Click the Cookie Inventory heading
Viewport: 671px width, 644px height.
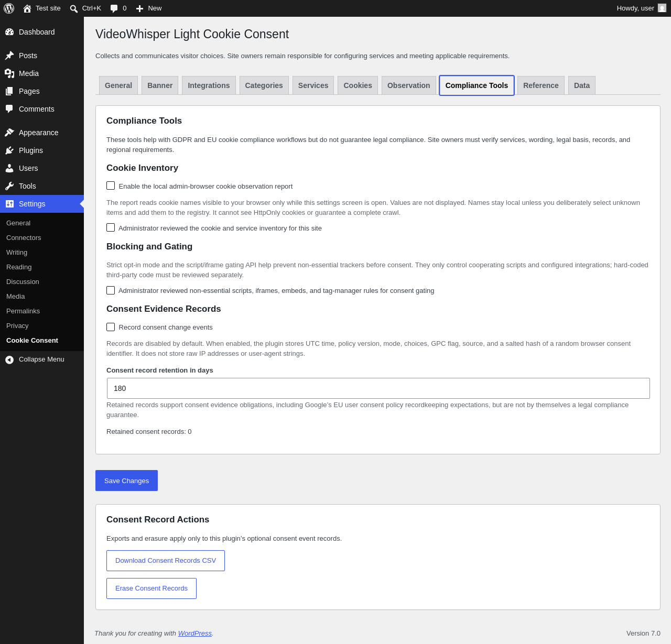coord(142,168)
